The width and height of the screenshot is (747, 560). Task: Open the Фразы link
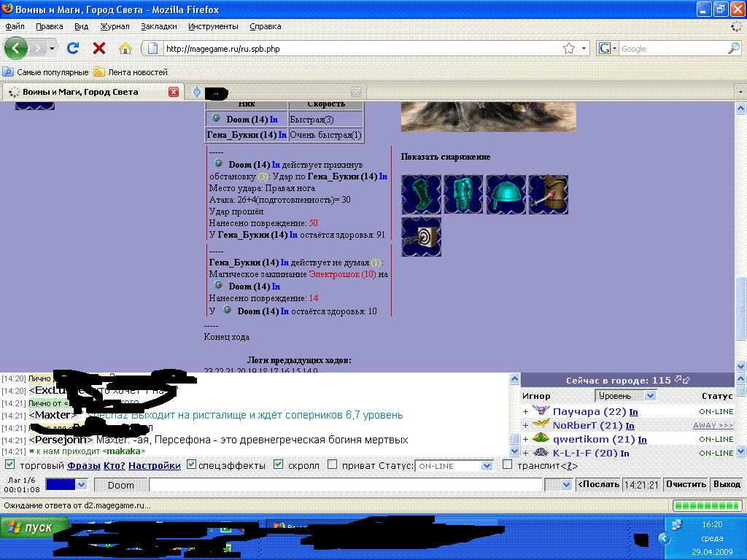[x=84, y=465]
